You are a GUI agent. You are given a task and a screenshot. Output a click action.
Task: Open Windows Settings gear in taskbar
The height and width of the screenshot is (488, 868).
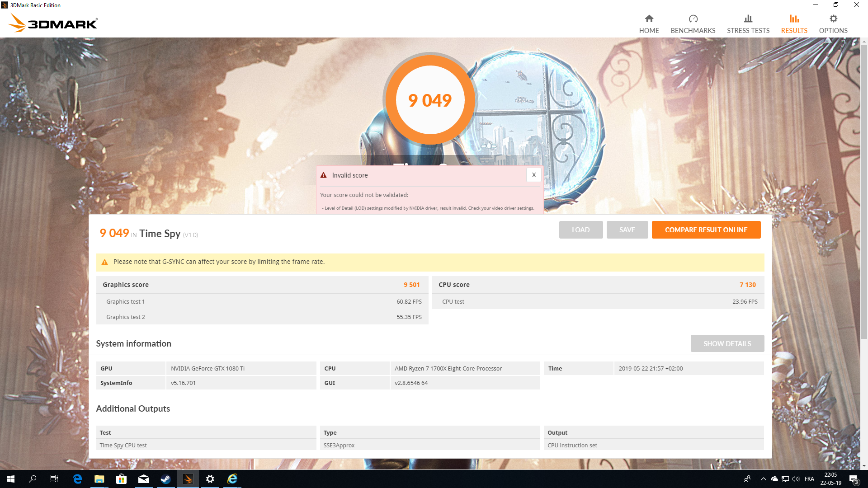coord(210,479)
